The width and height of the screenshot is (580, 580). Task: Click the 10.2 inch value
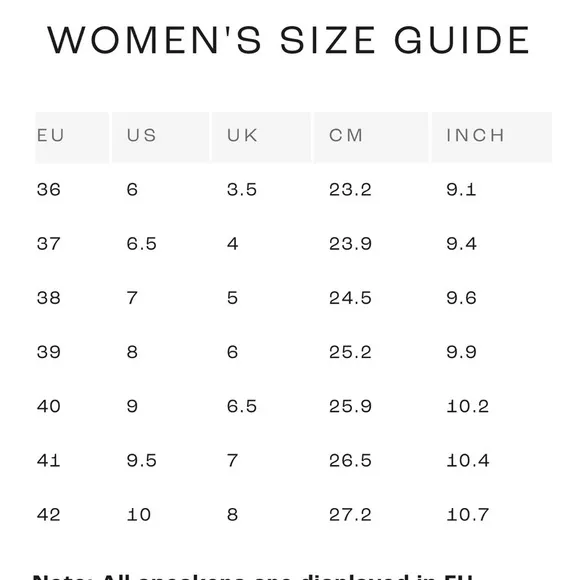468,406
